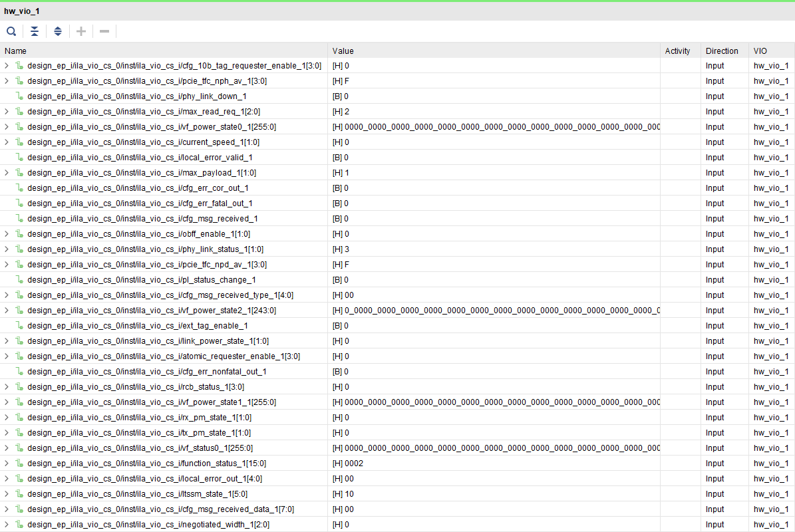This screenshot has width=795, height=532.
Task: Click the probe icon for cfg_msg_received_1
Action: (x=19, y=218)
